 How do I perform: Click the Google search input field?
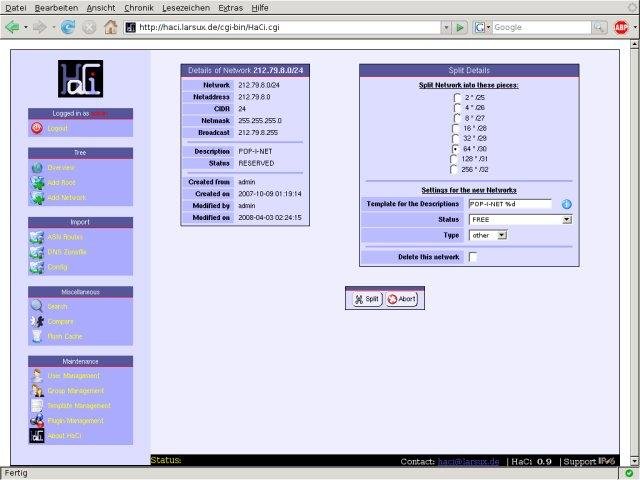[x=542, y=27]
